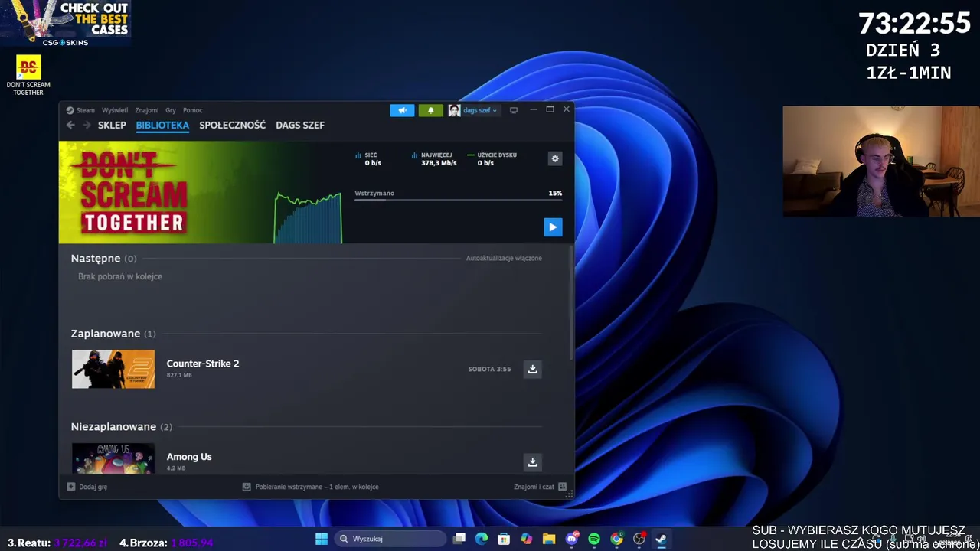Open Task View on the taskbar

tap(459, 539)
